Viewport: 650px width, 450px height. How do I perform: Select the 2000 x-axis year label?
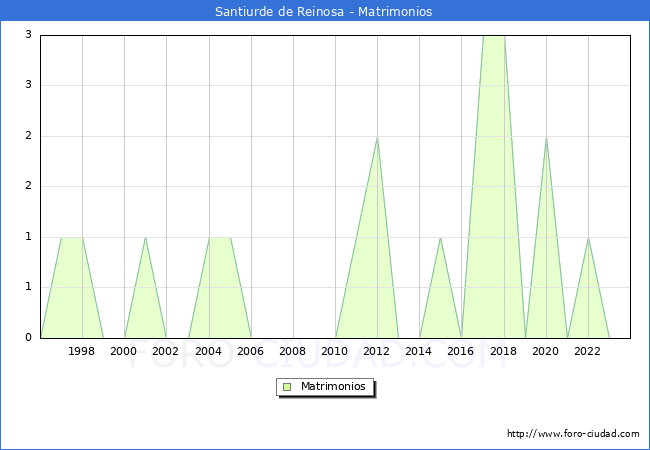coord(124,351)
